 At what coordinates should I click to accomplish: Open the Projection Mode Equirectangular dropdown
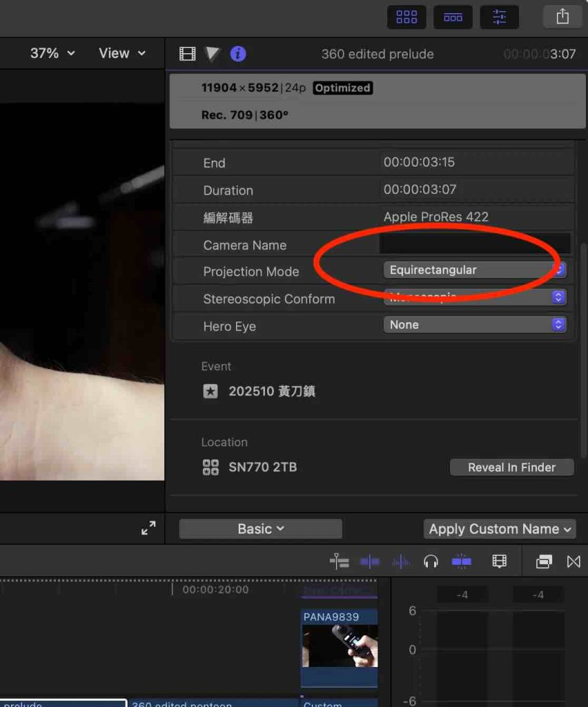[x=474, y=270]
